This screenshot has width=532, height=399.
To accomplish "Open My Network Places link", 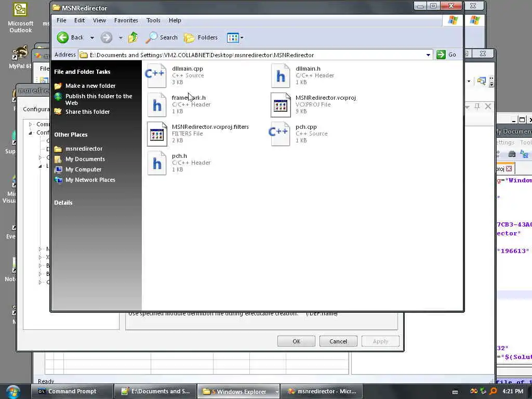I will click(90, 180).
